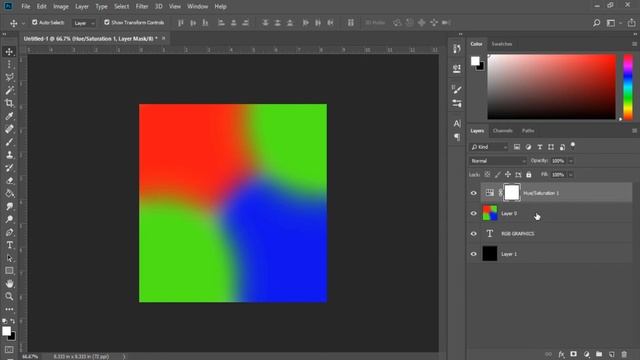The image size is (640, 360).
Task: Expand the Opacity slider arrow
Action: coord(571,161)
